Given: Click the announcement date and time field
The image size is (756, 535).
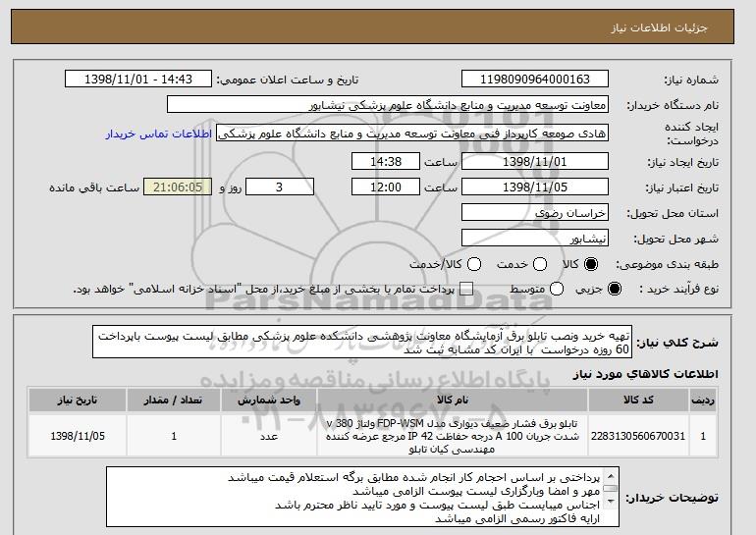Looking at the screenshot, I should coord(138,80).
